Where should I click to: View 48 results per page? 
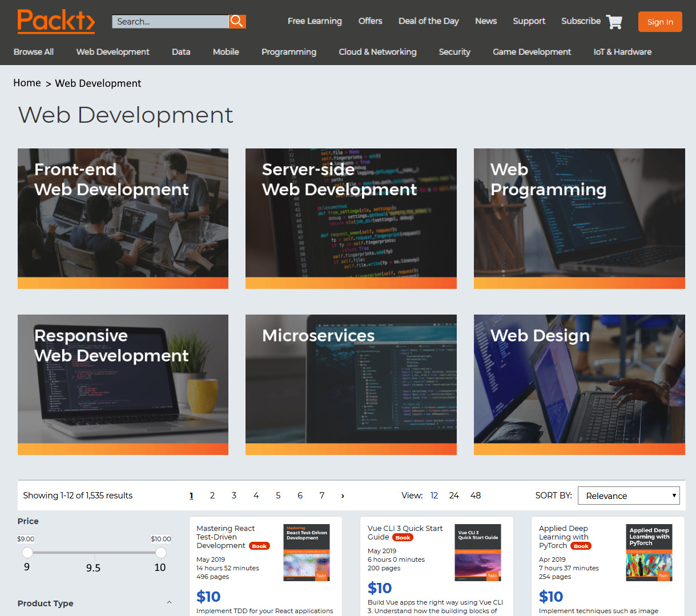476,496
